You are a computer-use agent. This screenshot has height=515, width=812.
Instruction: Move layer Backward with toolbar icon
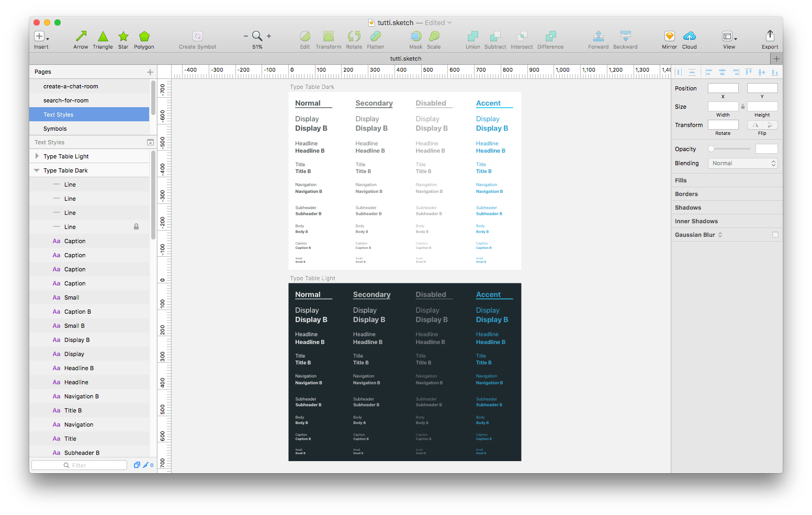[626, 36]
